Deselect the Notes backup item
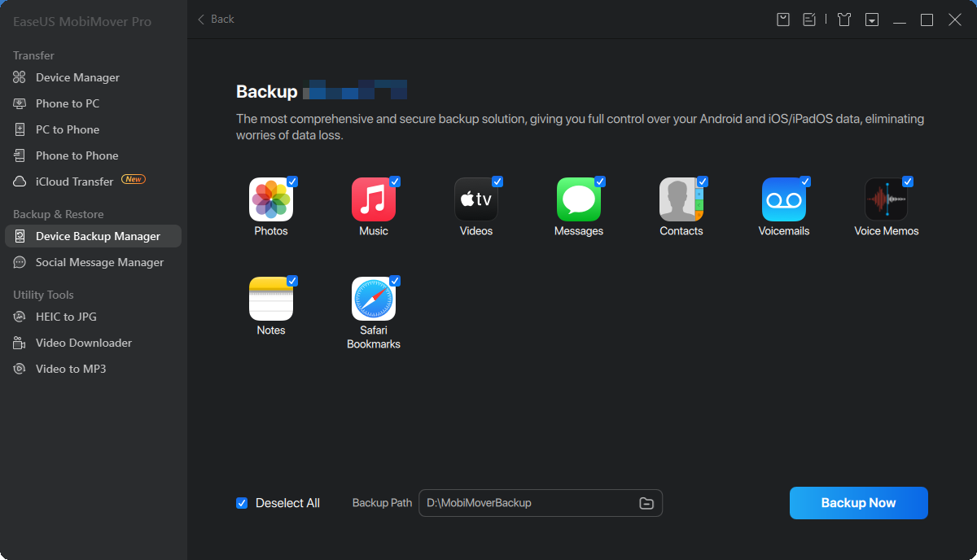This screenshot has width=977, height=560. pyautogui.click(x=293, y=280)
